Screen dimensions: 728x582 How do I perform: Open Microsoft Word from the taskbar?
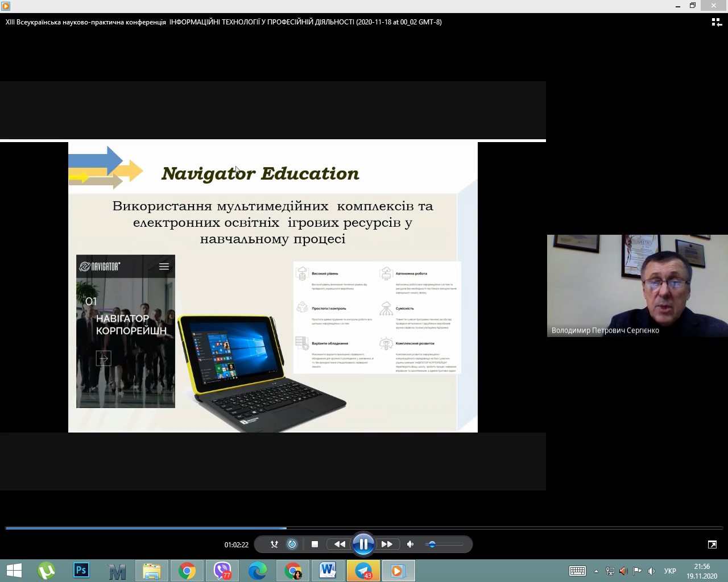[328, 571]
